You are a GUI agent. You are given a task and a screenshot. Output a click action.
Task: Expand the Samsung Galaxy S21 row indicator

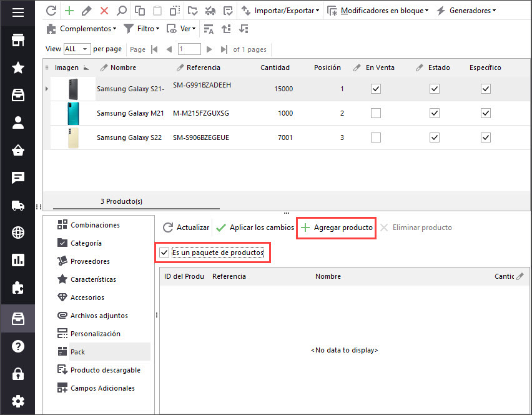pos(46,89)
